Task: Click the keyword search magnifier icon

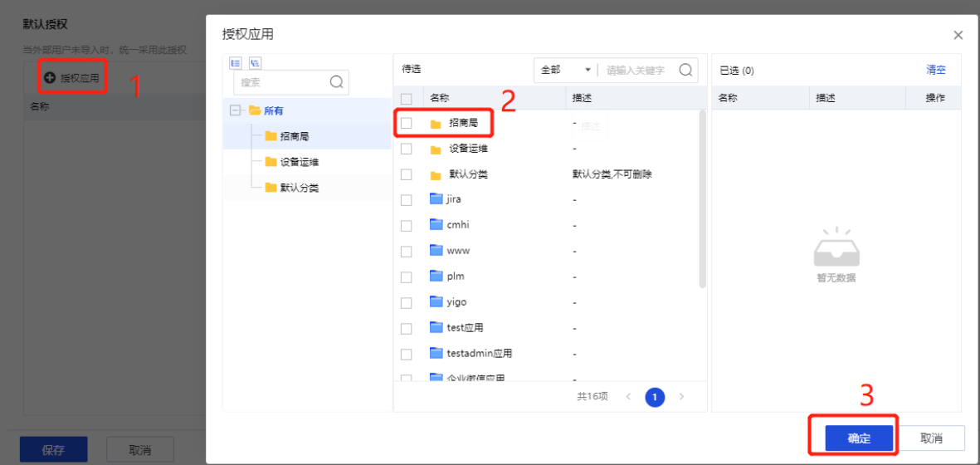Action: 686,71
